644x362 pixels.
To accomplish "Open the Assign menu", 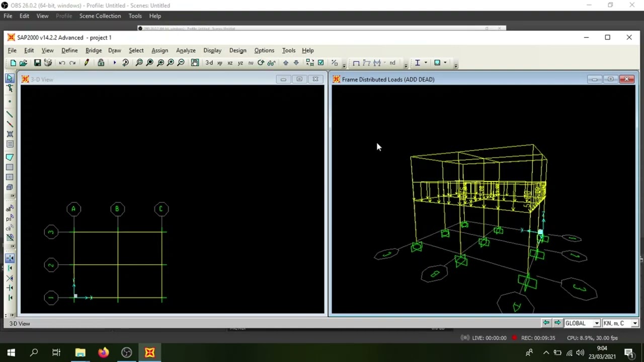I will [159, 50].
